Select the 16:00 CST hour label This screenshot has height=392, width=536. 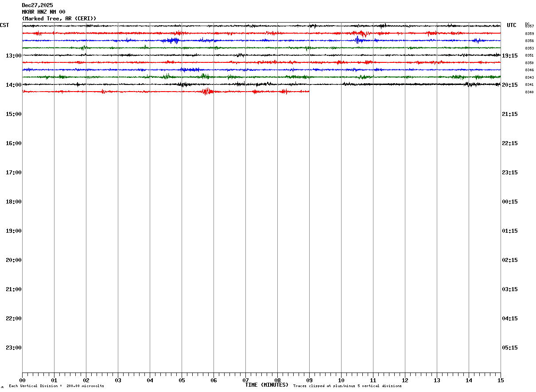tap(14, 143)
